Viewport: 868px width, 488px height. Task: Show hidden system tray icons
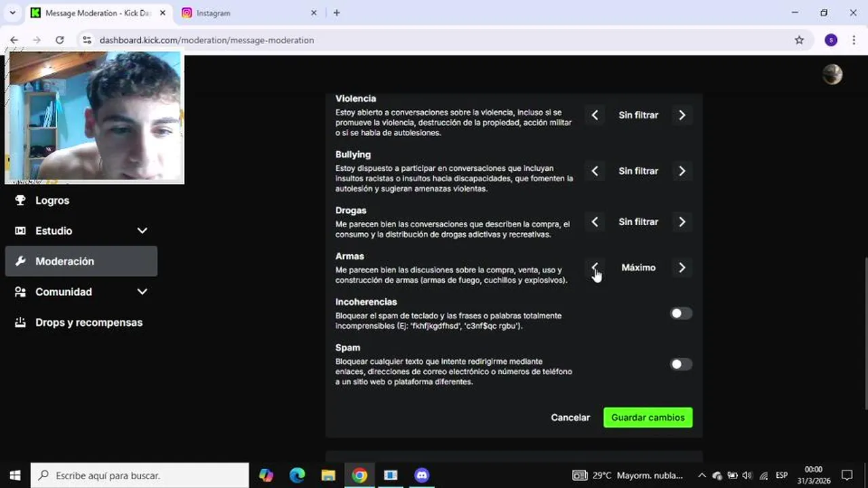702,475
